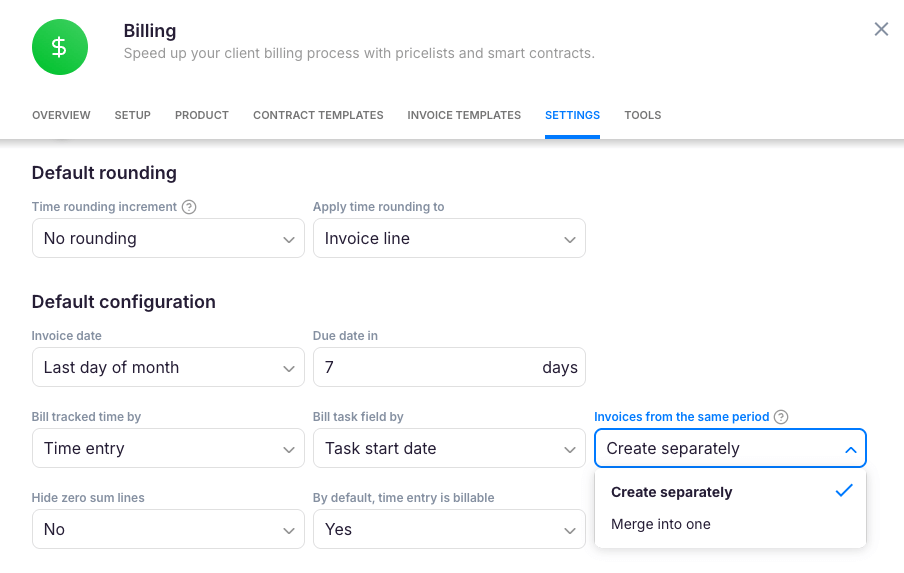Expand the Time rounding increment dropdown
The width and height of the screenshot is (904, 573).
pyautogui.click(x=168, y=239)
